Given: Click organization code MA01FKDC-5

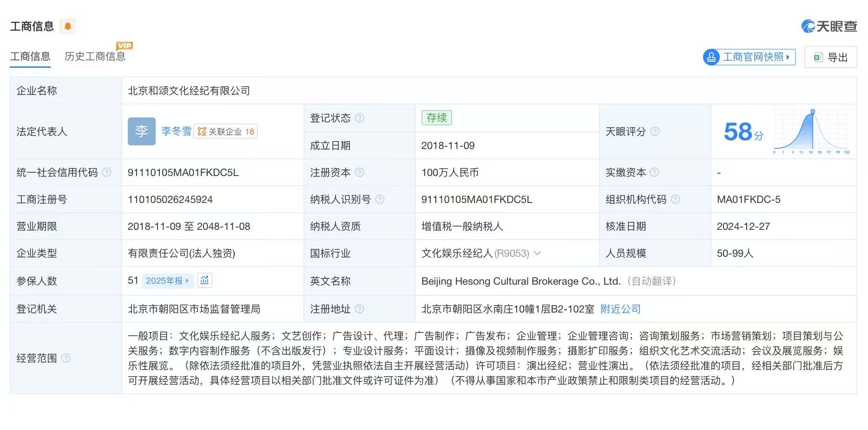Looking at the screenshot, I should 749,199.
